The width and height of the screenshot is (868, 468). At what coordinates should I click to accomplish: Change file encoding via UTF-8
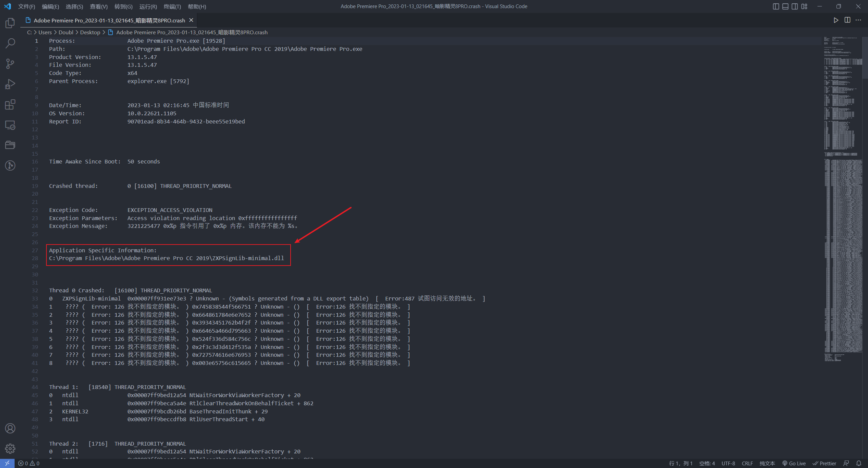(x=728, y=463)
